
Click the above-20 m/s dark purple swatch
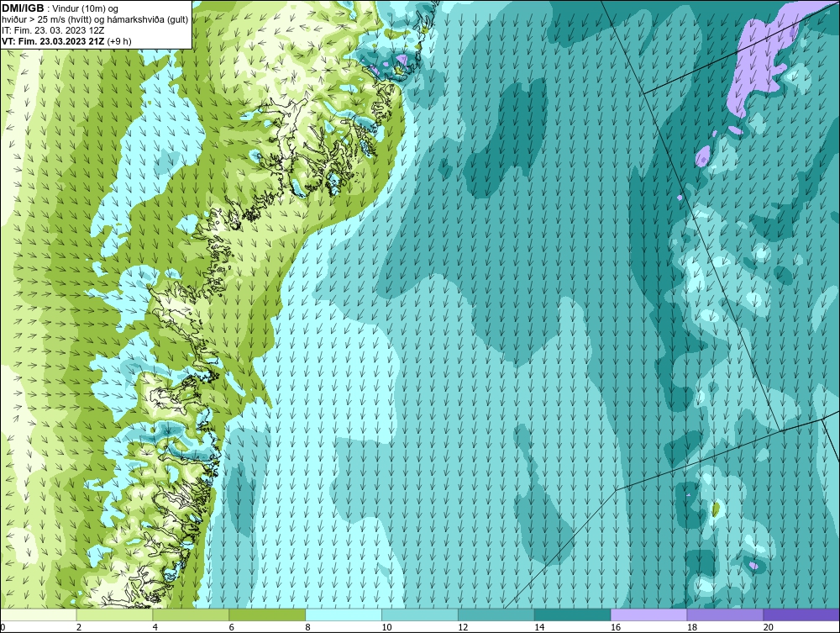click(x=801, y=615)
